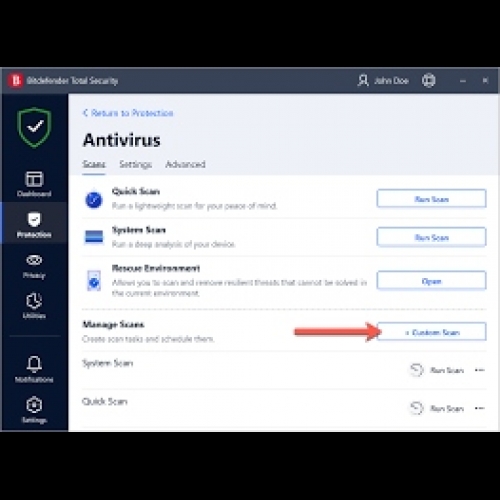
Task: Open Notifications bell icon
Action: coord(34,364)
